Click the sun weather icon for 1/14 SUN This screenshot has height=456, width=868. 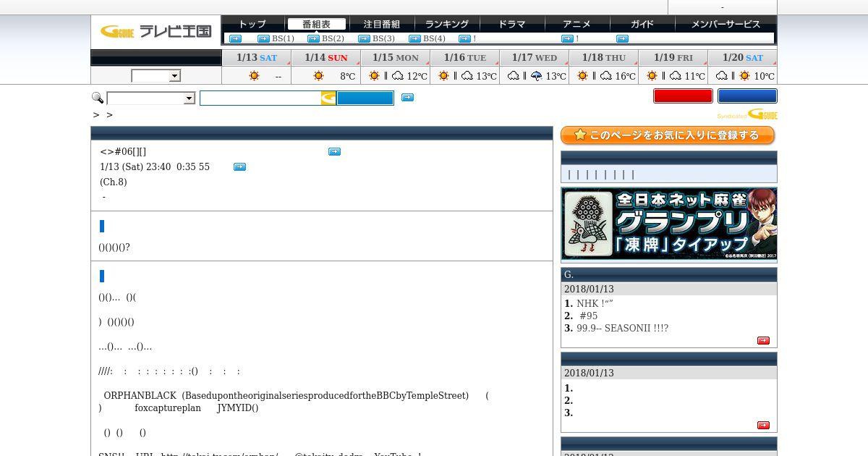[319, 75]
